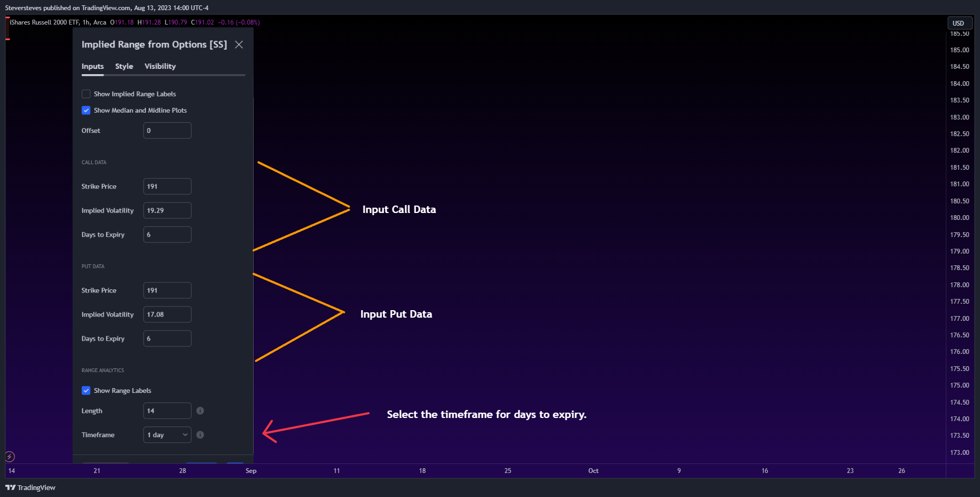Click the CALL DATA section header
980x497 pixels.
94,162
